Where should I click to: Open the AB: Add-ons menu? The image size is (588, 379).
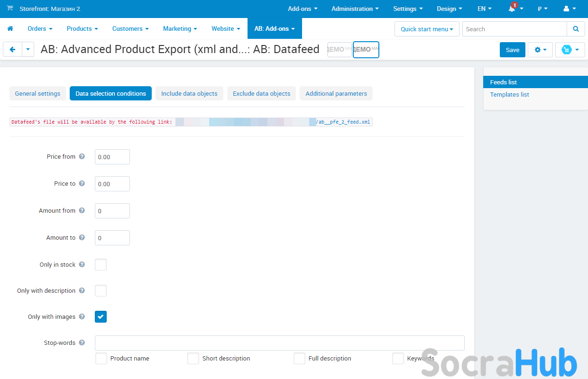click(x=275, y=29)
